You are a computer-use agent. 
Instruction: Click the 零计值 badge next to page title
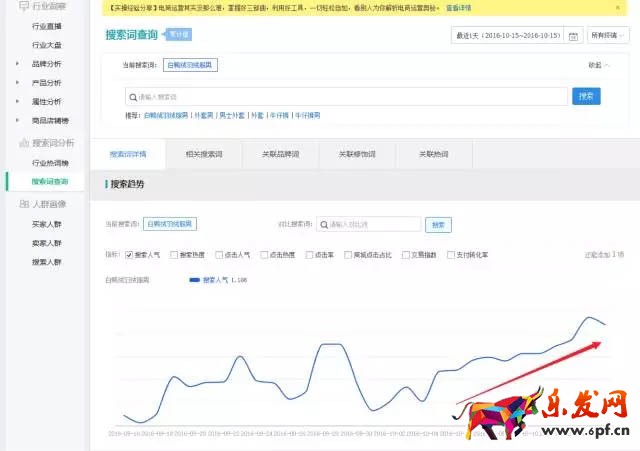click(178, 34)
